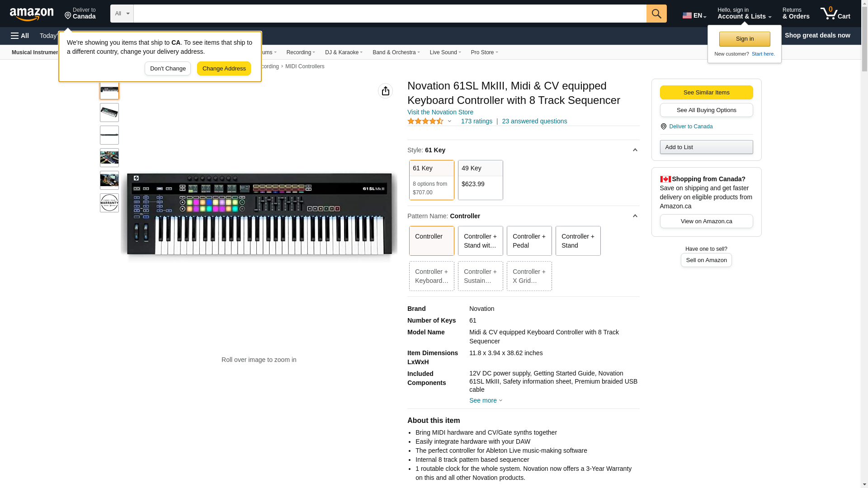
Task: Open the DJ & Karaoke menu
Action: pos(344,52)
